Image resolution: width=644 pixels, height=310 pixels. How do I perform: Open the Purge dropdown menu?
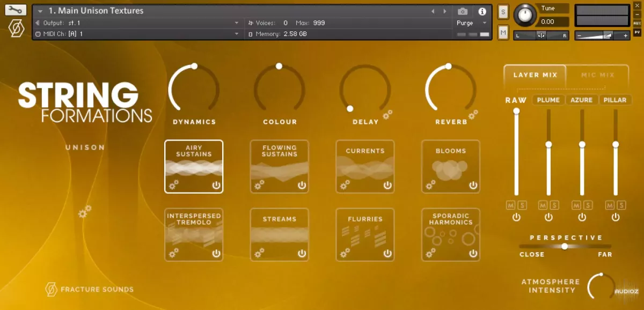(x=471, y=23)
